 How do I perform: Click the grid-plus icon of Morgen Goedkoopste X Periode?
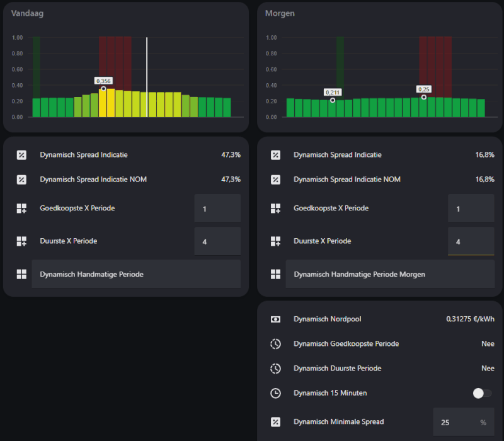(275, 209)
